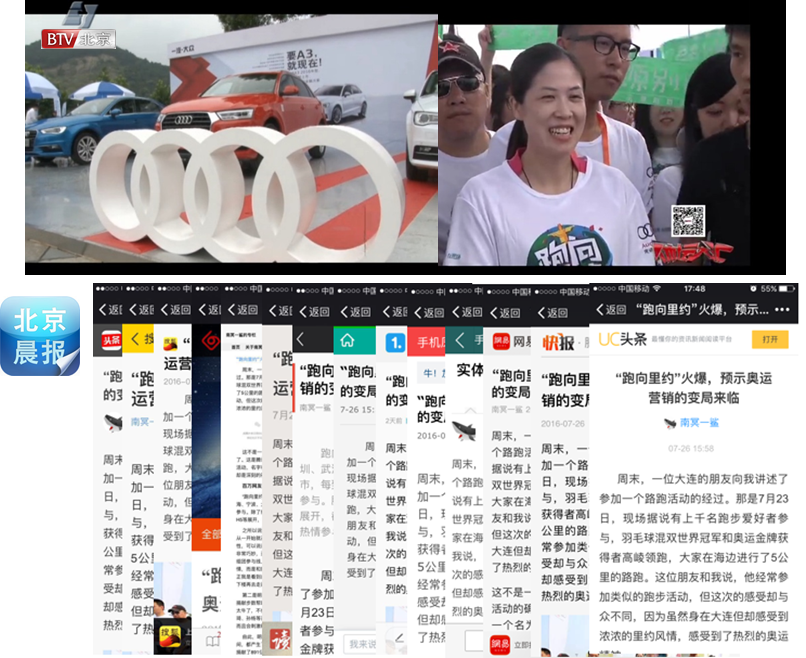The height and width of the screenshot is (658, 806).
Task: Tap 返回 above the 快报 logo
Action: click(x=553, y=313)
